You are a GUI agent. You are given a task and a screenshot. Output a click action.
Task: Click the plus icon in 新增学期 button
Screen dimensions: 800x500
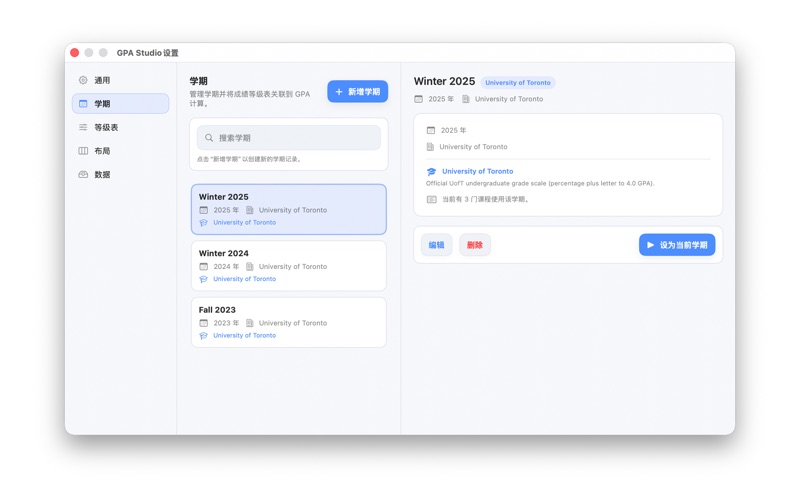pos(339,92)
